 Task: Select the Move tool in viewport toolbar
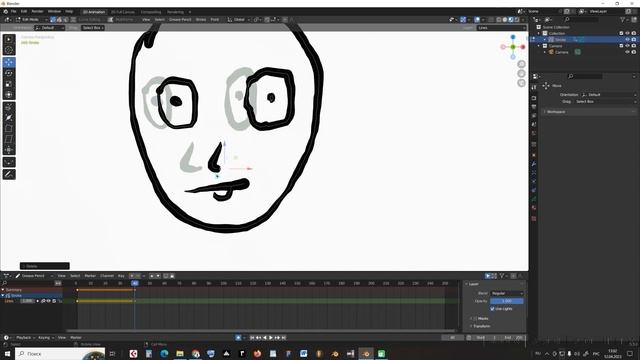coord(9,62)
